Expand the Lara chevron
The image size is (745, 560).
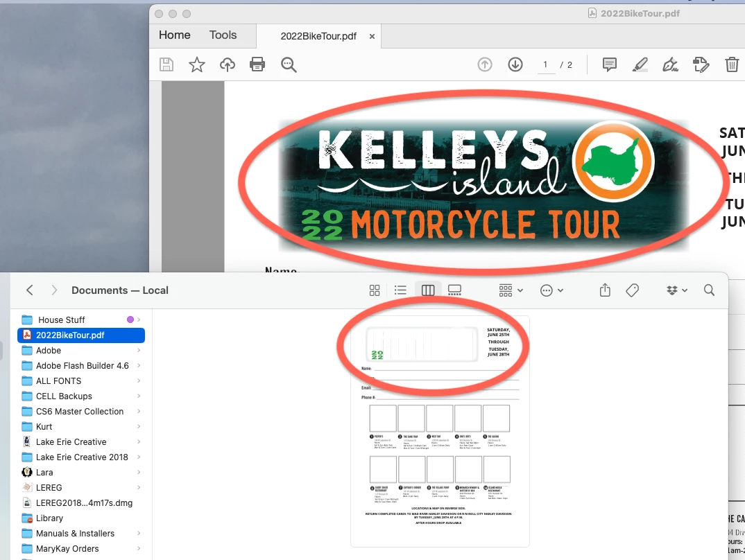(139, 472)
